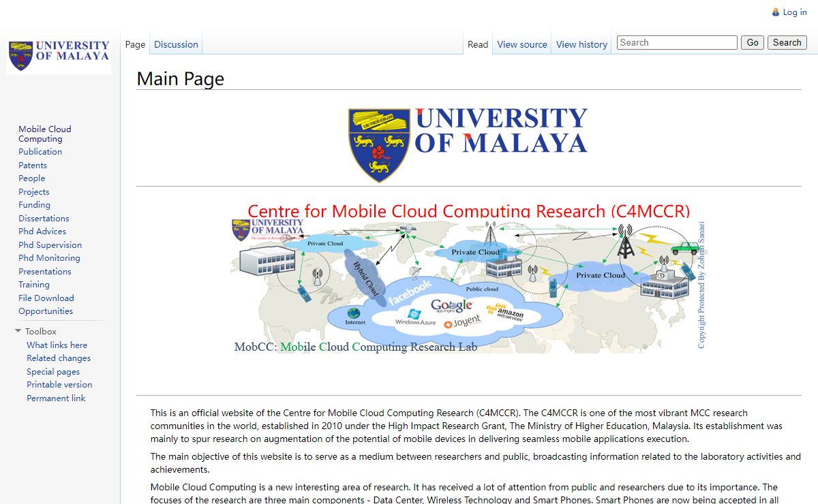Open Printable version link
Viewport: 818px width, 504px height.
[59, 385]
